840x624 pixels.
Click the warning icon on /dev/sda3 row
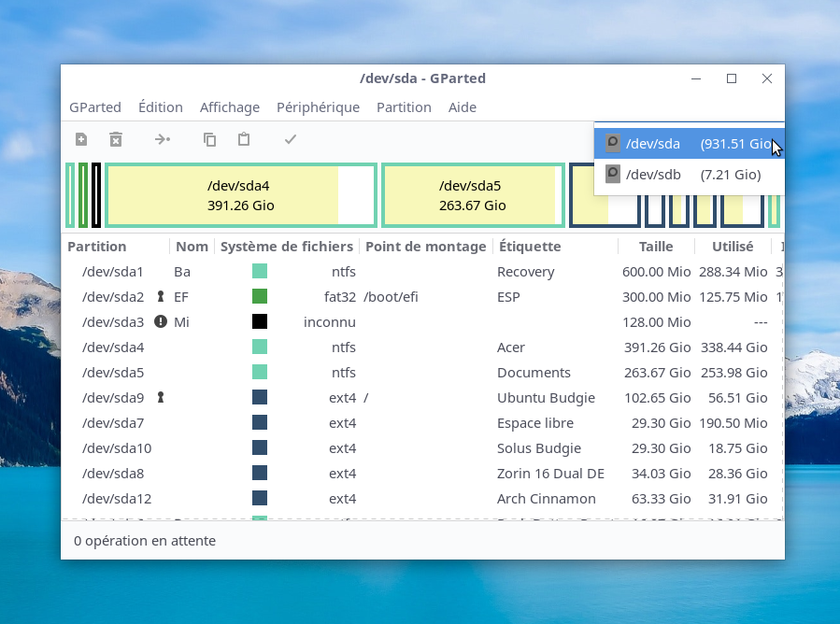pyautogui.click(x=161, y=321)
